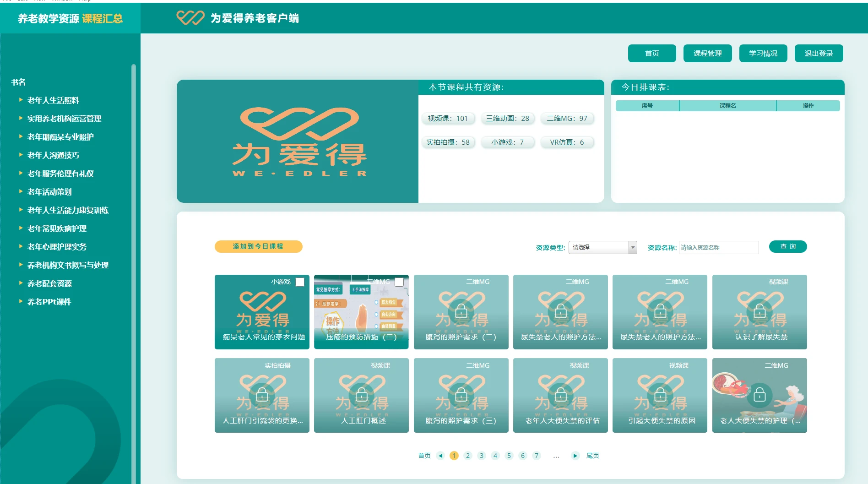
Task: Jump to 首页 in pagination
Action: (x=424, y=456)
